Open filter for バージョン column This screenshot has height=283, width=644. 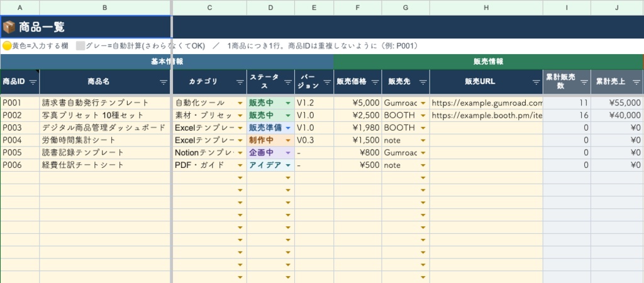pyautogui.click(x=327, y=82)
